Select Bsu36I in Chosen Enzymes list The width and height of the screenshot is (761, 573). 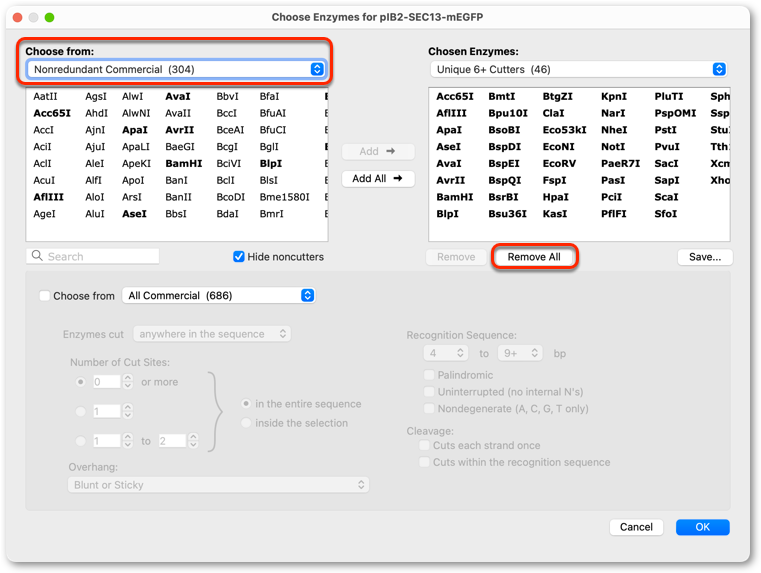[x=507, y=214]
